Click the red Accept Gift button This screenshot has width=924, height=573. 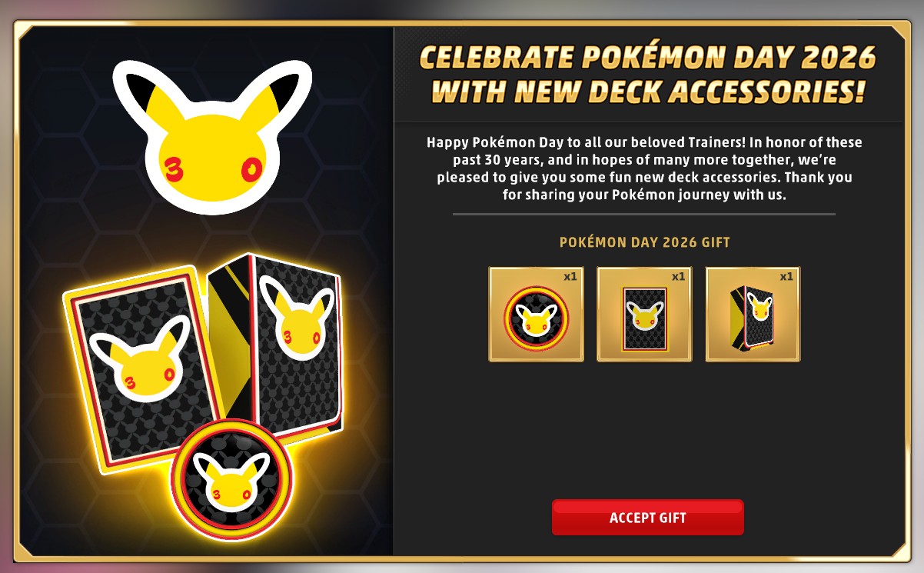click(647, 518)
